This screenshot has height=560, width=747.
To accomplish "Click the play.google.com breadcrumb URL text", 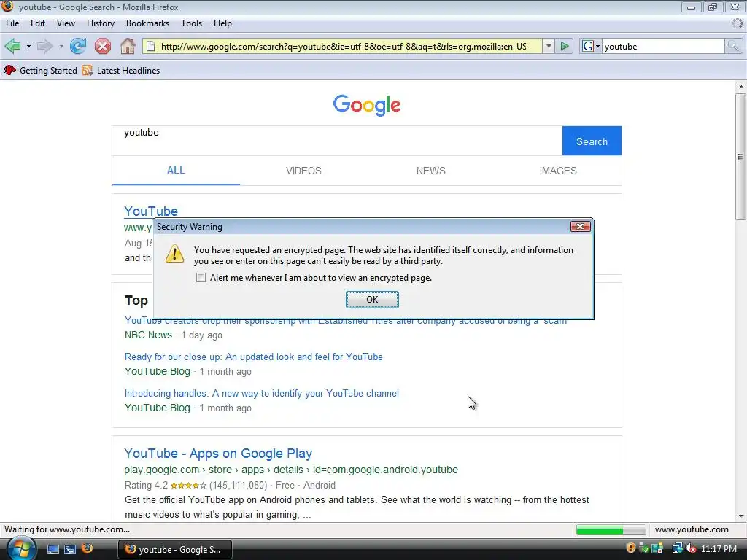I will pyautogui.click(x=291, y=470).
